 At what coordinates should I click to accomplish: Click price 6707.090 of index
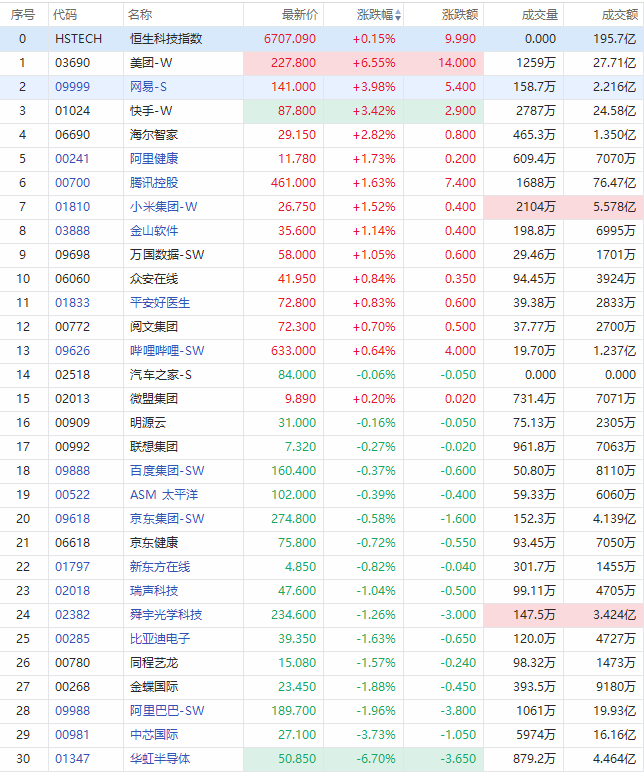click(x=290, y=39)
